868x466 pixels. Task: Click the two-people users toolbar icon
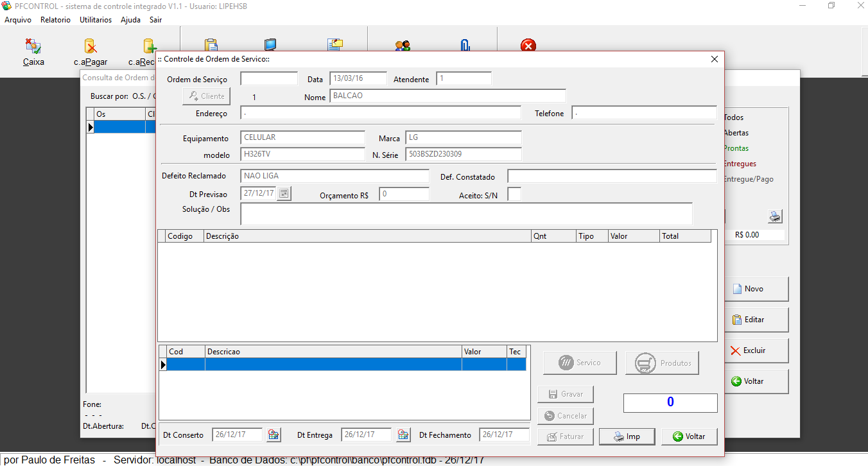[403, 46]
